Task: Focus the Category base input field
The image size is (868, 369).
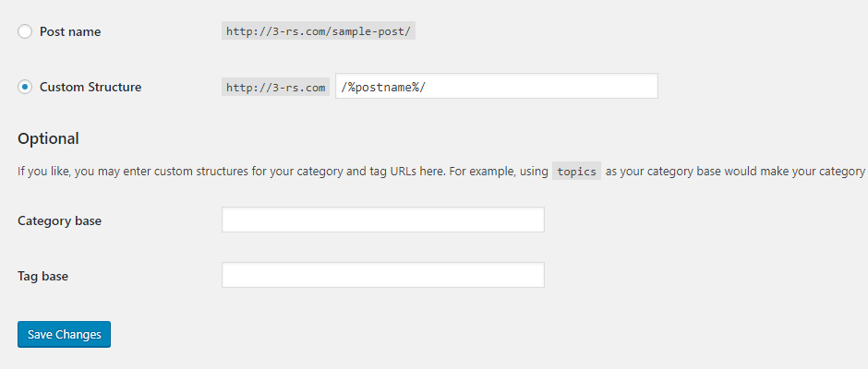Action: 383,220
